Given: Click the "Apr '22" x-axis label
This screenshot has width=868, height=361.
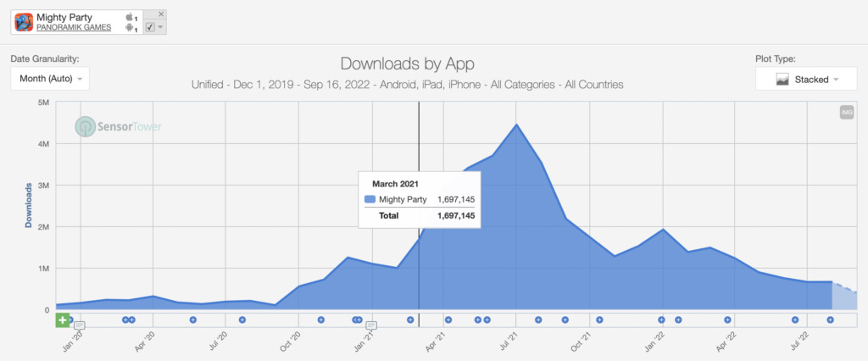Looking at the screenshot, I should pos(726,341).
